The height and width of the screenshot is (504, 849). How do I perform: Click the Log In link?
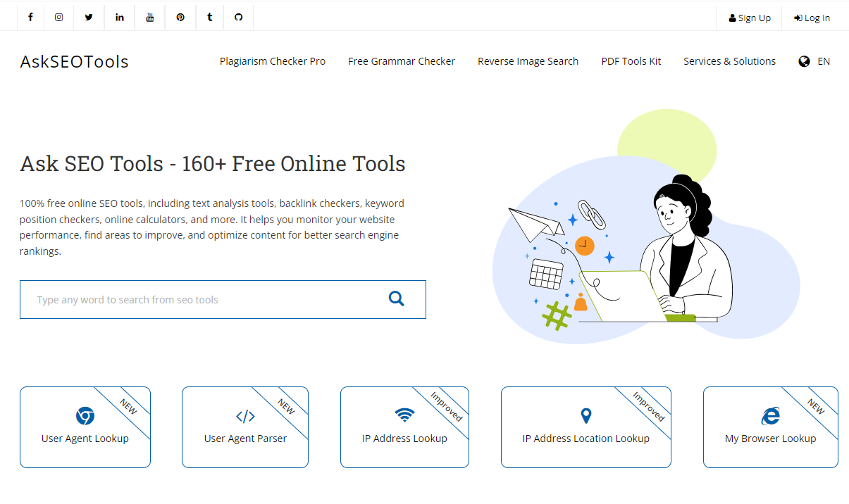(812, 18)
